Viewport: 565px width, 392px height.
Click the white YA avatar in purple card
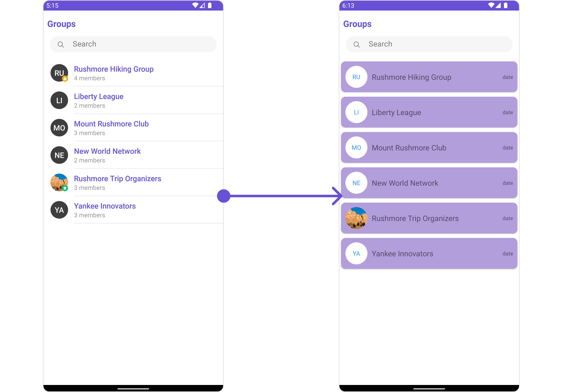click(x=356, y=253)
